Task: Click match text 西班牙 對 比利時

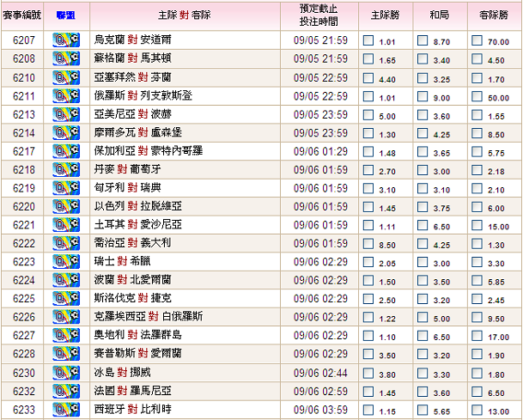Action: pos(133,409)
